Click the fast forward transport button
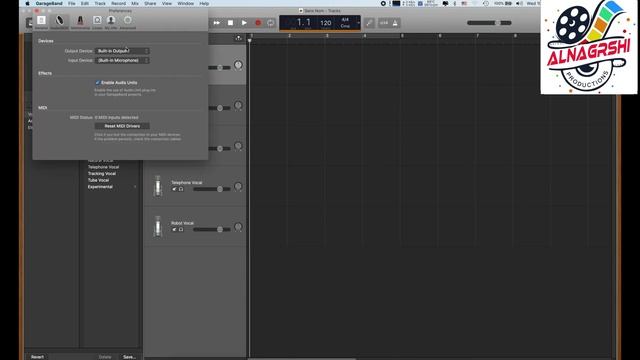The width and height of the screenshot is (640, 360). click(x=217, y=23)
